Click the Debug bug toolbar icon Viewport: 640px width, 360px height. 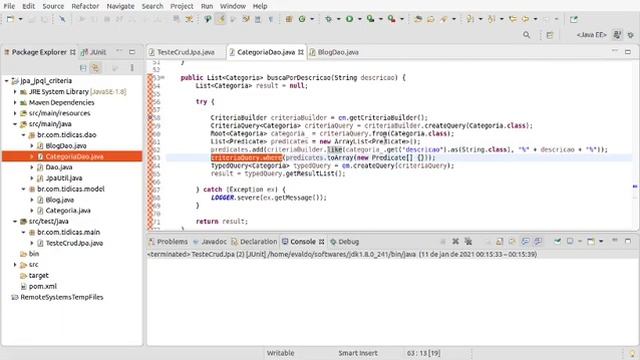[329, 19]
